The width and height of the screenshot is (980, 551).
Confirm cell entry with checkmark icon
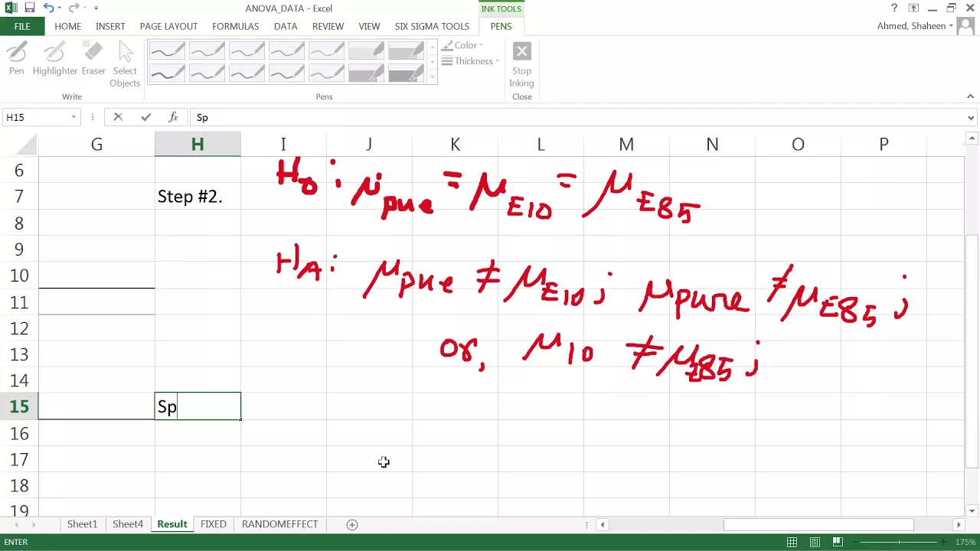tap(145, 117)
